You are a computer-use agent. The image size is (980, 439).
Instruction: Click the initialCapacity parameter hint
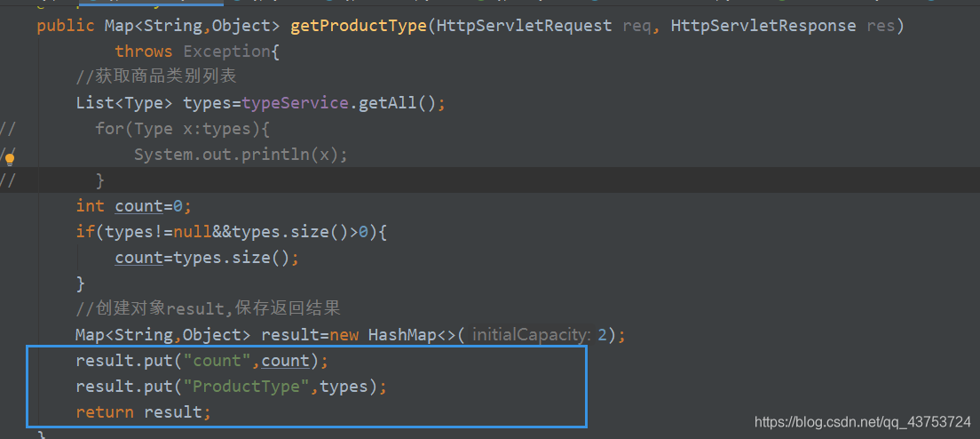[x=531, y=335]
